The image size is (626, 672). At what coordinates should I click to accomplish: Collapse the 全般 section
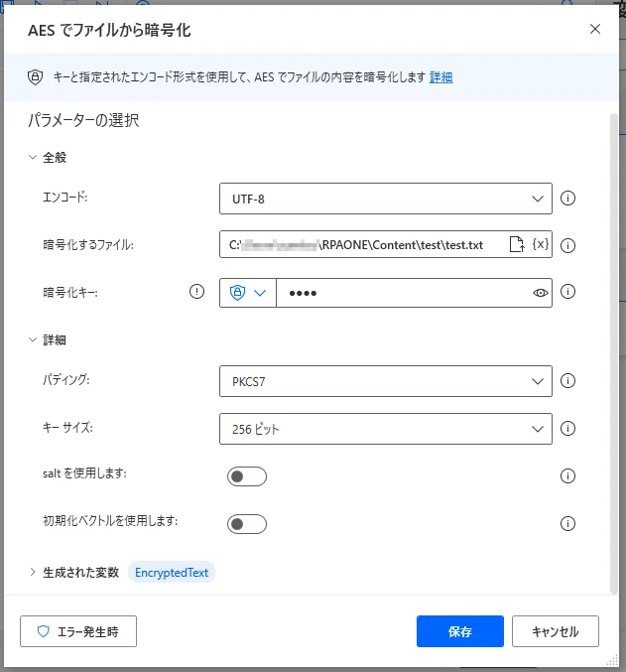[48, 157]
